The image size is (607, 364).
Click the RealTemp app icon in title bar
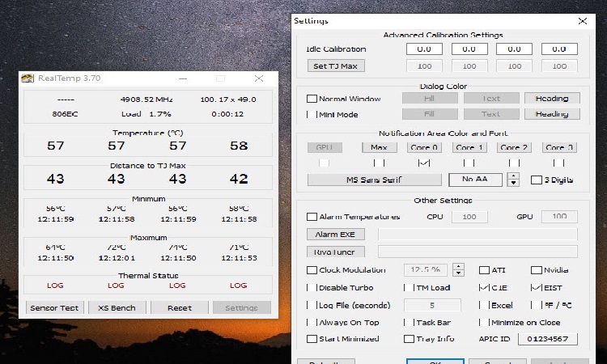pos(28,78)
